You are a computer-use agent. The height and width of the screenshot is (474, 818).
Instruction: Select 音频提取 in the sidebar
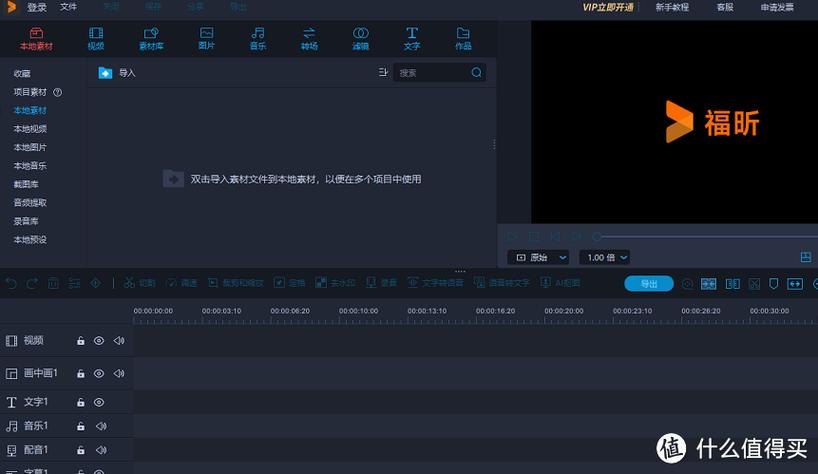pos(30,202)
